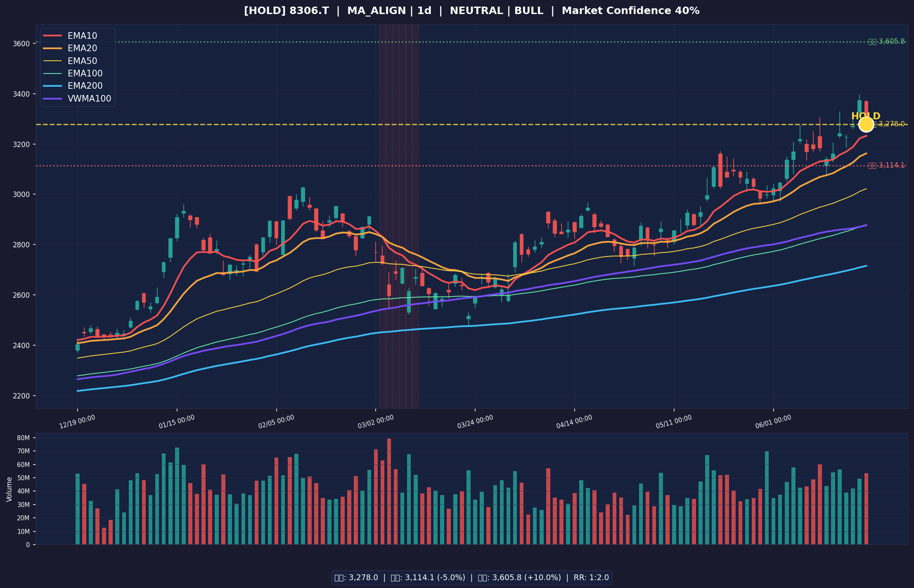This screenshot has width=914, height=588.
Task: Click the 05/11 00:00 date label
Action: click(674, 422)
